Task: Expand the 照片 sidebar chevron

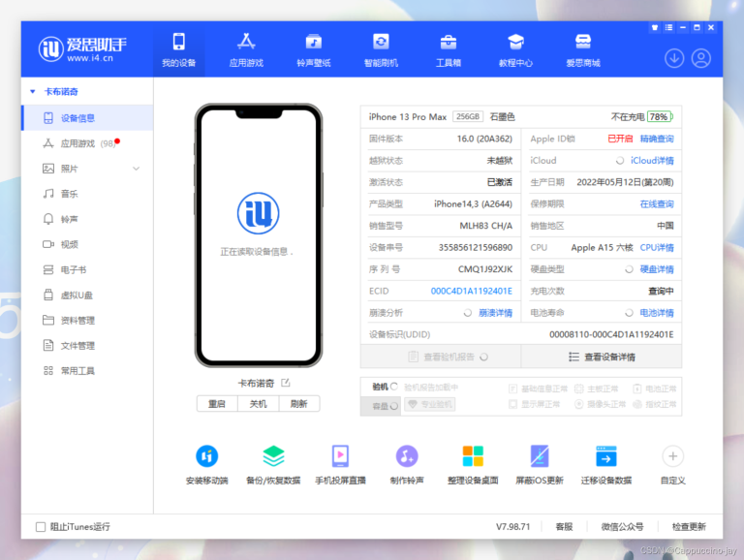Action: tap(137, 169)
